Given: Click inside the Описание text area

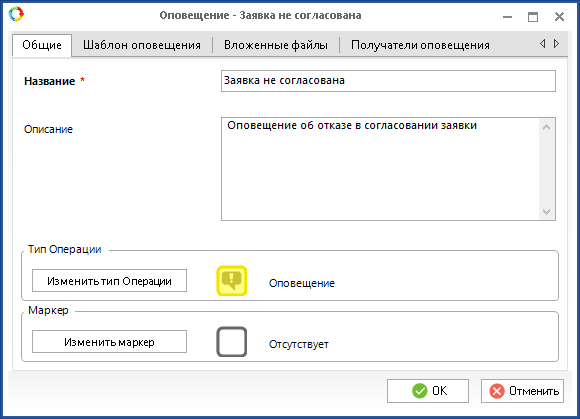Looking at the screenshot, I should coord(380,169).
